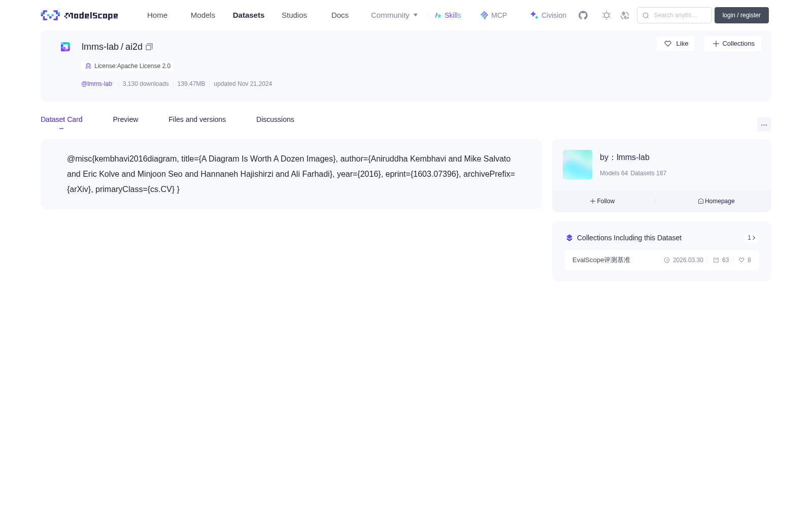This screenshot has width=812, height=508.
Task: Expand the Community dropdown menu
Action: (394, 15)
